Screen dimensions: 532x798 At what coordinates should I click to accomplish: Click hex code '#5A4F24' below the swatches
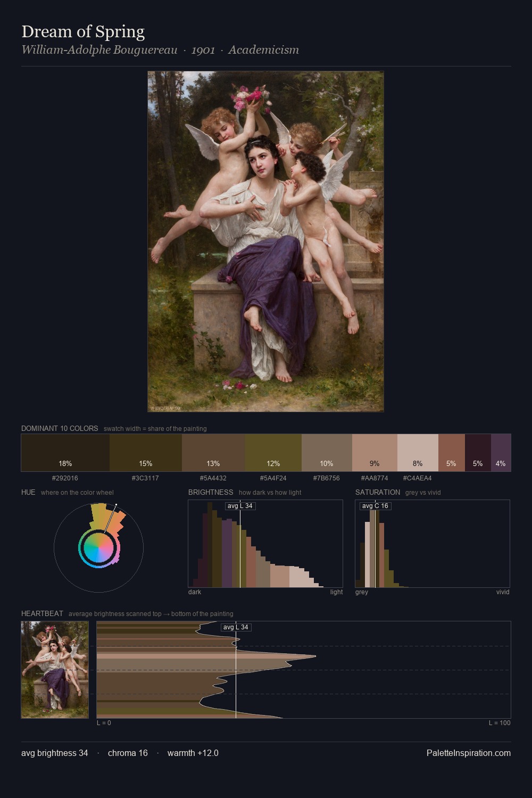pos(273,478)
